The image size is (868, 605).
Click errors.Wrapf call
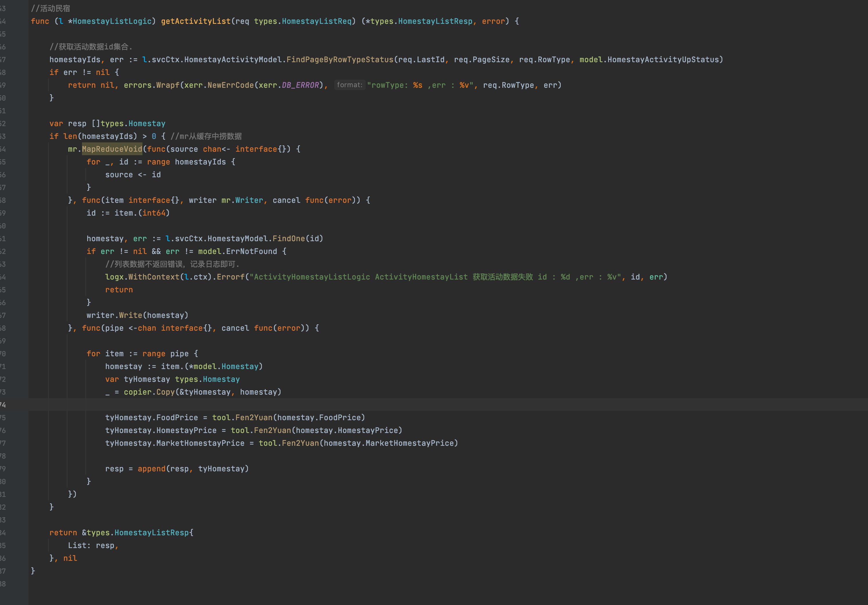[x=152, y=85]
